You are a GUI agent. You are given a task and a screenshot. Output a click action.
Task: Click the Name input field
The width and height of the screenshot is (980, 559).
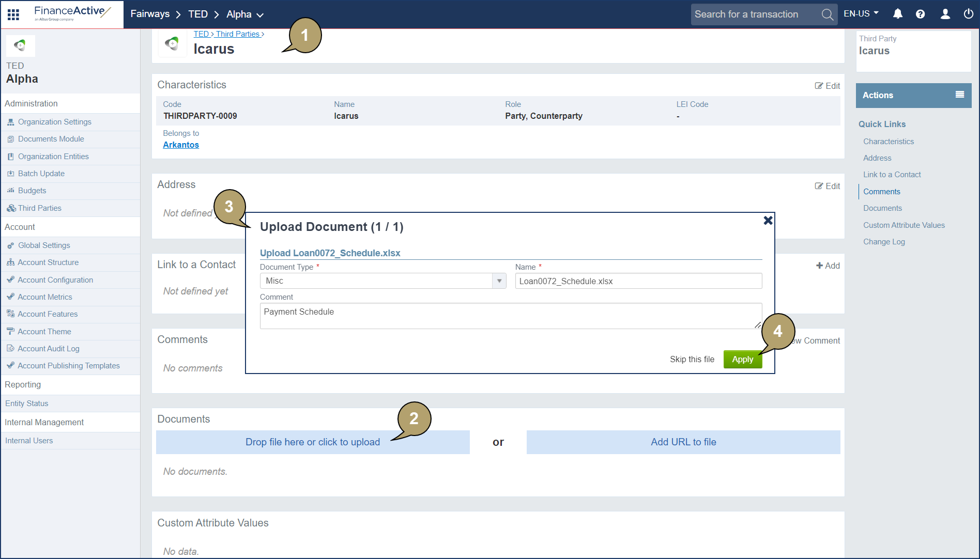[x=638, y=281]
